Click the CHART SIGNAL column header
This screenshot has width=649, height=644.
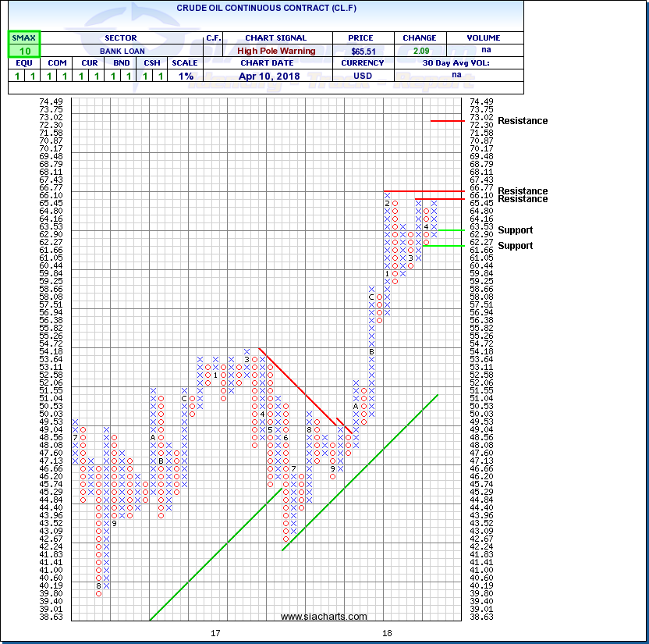pyautogui.click(x=276, y=37)
